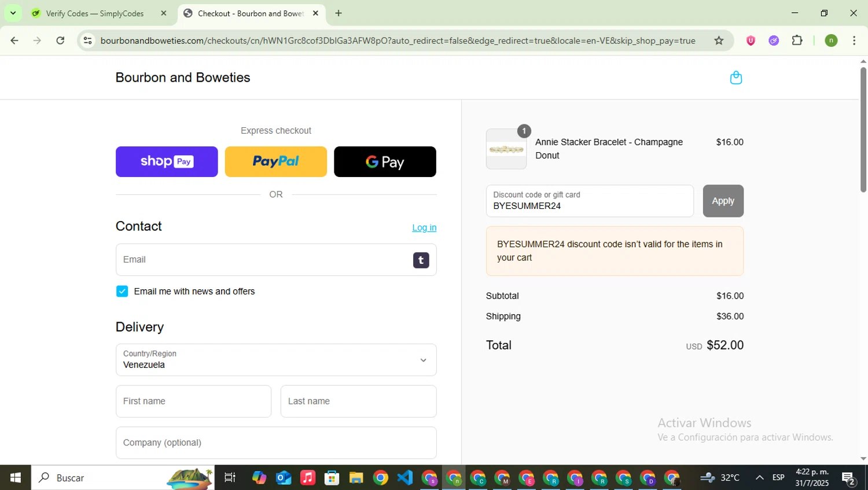Click the Discount code or gift card field

coord(590,201)
